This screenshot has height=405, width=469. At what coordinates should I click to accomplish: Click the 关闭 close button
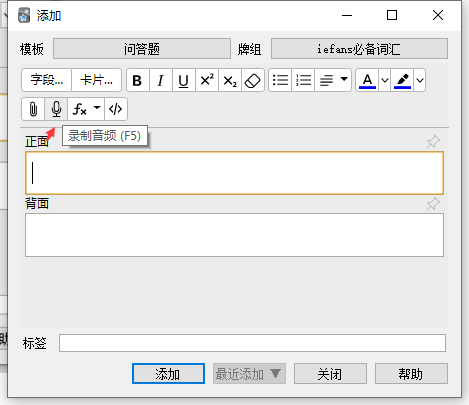pos(330,374)
